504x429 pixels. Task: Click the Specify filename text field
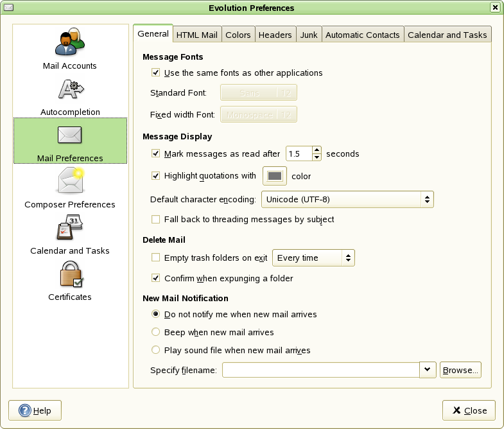[x=320, y=371]
